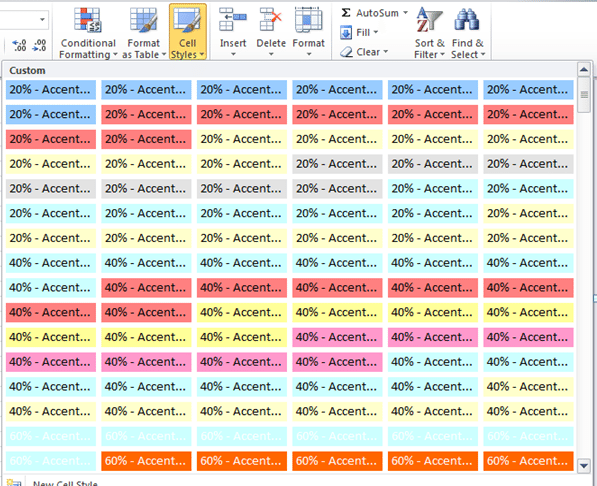This screenshot has height=486, width=597.
Task: Click the gallery scrollbar up arrow
Action: coord(583,70)
